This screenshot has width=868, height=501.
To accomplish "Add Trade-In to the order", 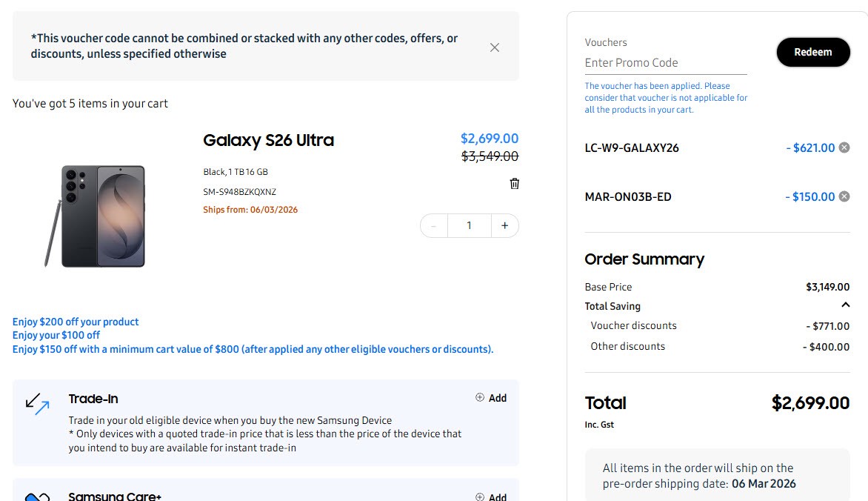I will [491, 398].
